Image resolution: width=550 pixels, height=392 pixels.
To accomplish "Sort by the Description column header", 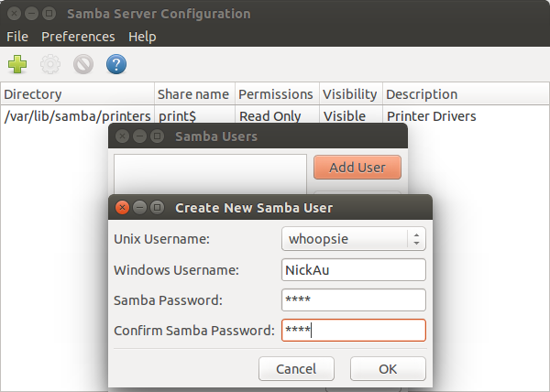I will coord(466,94).
